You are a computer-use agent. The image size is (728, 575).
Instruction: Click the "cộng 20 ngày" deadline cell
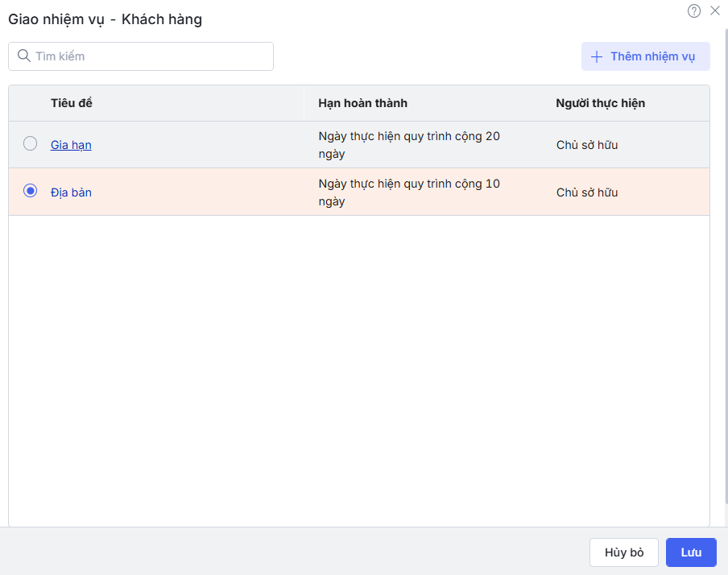[x=409, y=145]
